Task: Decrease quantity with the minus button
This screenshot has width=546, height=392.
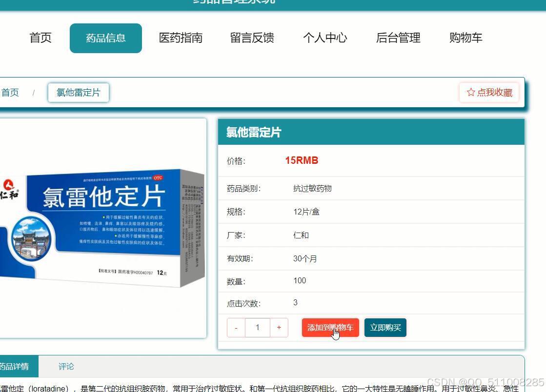Action: tap(236, 328)
